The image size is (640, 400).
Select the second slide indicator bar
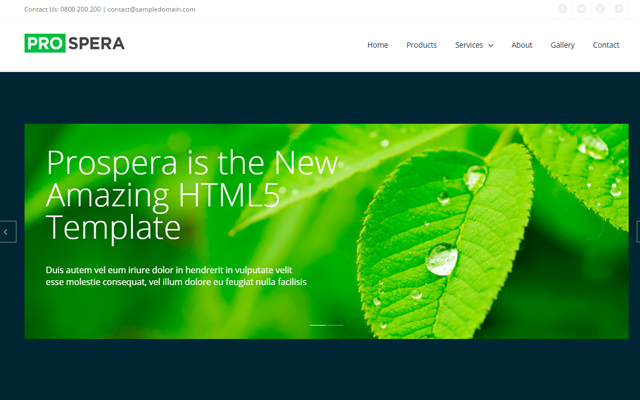click(335, 325)
